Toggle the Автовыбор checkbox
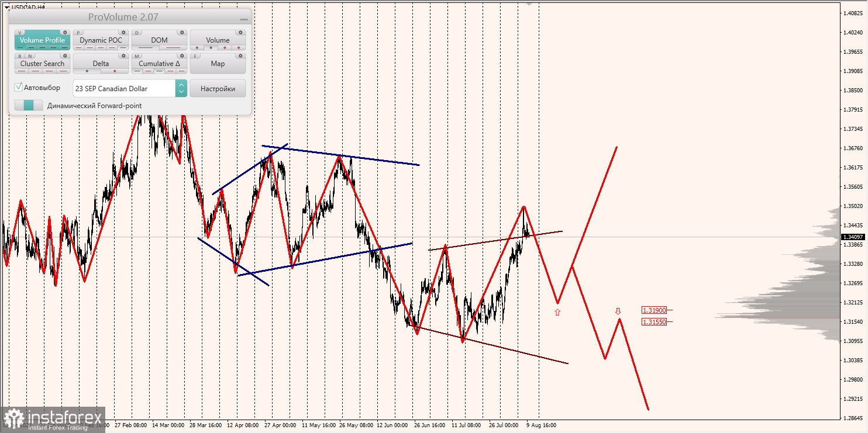This screenshot has height=433, width=868. click(19, 86)
